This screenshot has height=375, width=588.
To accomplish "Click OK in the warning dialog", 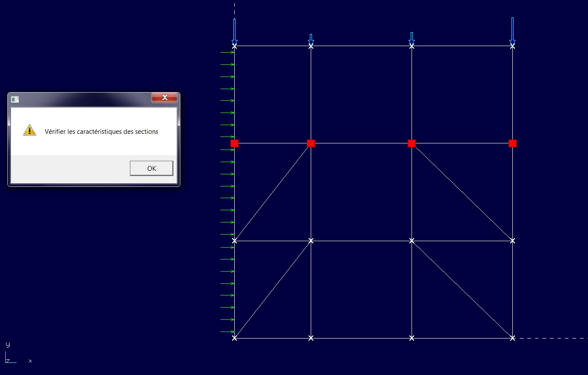I will [151, 168].
